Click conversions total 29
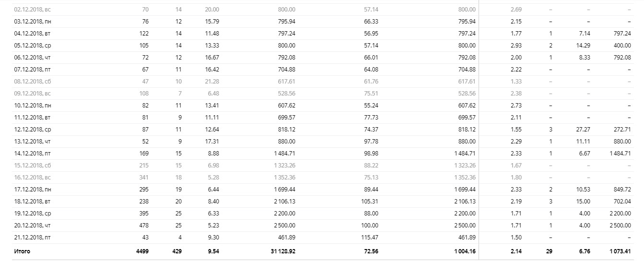This screenshot has height=262, width=644. click(x=549, y=251)
